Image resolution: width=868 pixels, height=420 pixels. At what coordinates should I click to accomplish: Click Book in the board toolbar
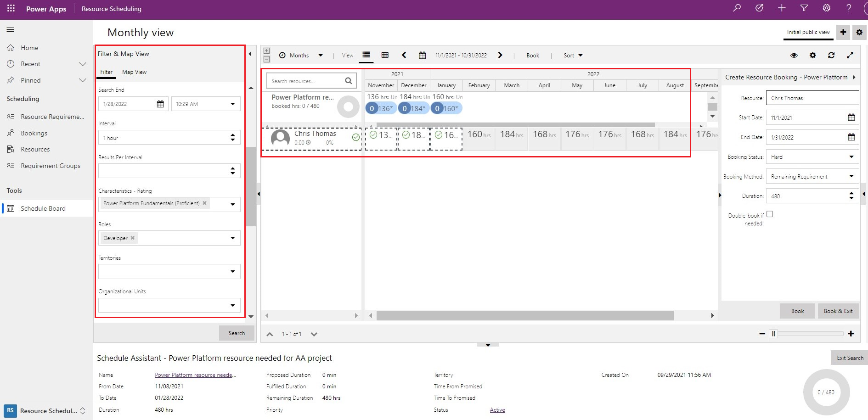tap(533, 55)
